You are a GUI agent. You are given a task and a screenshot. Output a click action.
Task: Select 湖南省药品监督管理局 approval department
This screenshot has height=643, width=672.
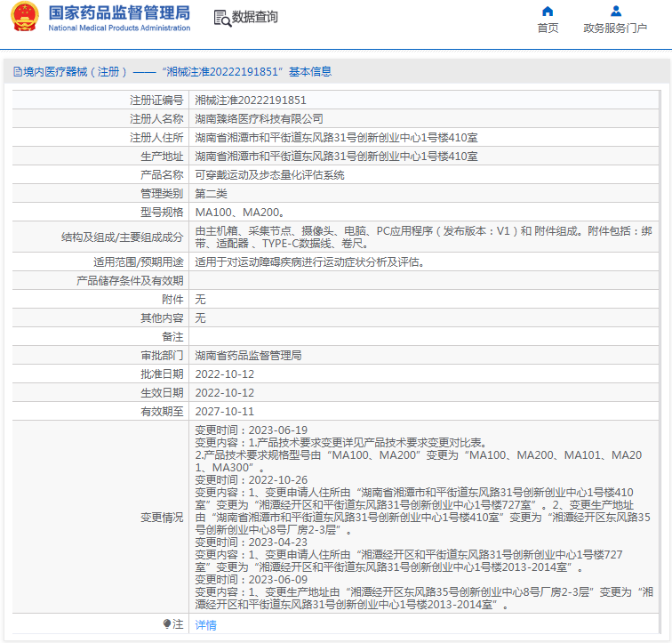click(x=248, y=356)
